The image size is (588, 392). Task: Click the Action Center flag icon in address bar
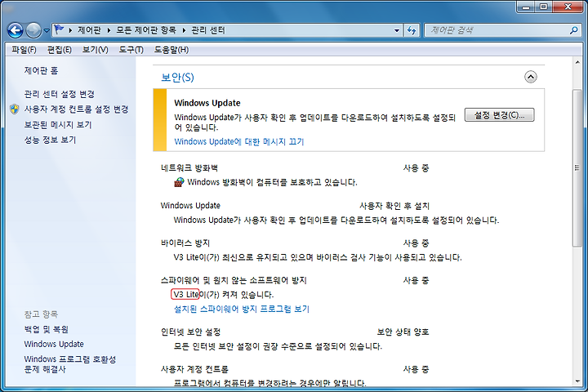pos(59,29)
